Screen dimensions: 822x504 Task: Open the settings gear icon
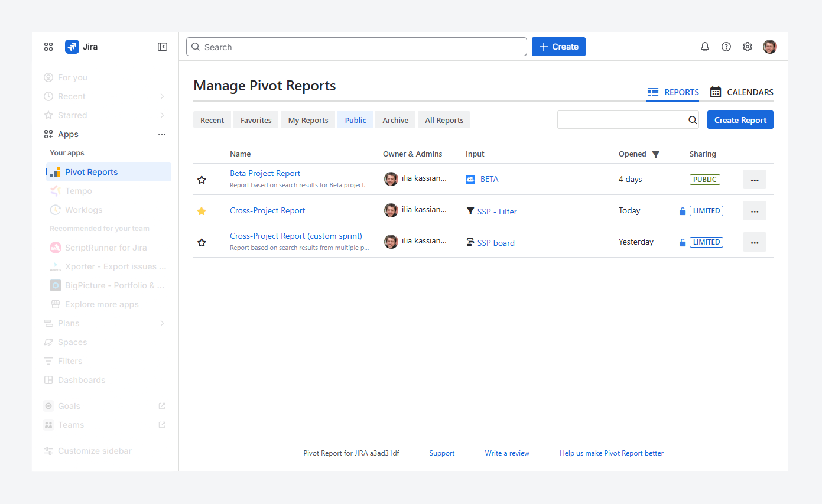pos(748,47)
